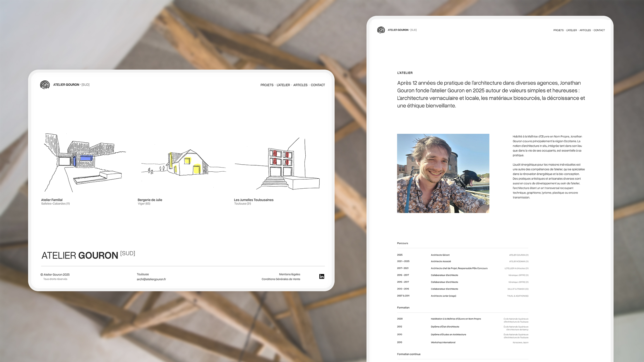
Task: Click the L'ATELIER section heading on the page
Action: (x=405, y=73)
